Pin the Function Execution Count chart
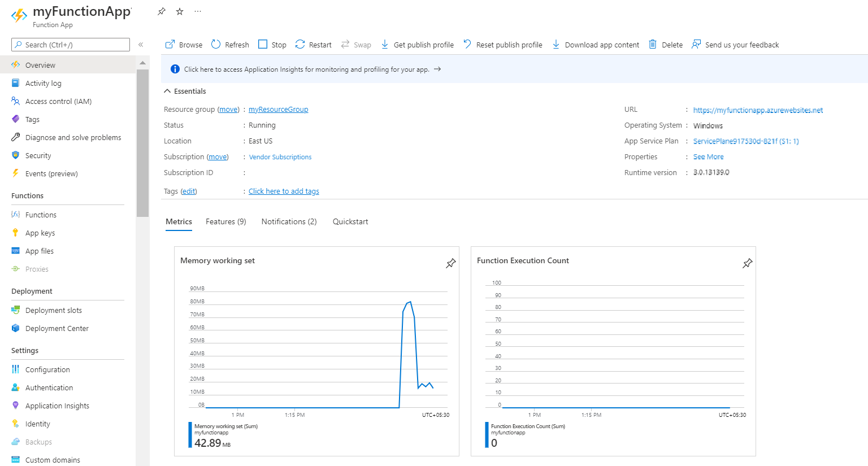This screenshot has width=868, height=466. pyautogui.click(x=747, y=263)
